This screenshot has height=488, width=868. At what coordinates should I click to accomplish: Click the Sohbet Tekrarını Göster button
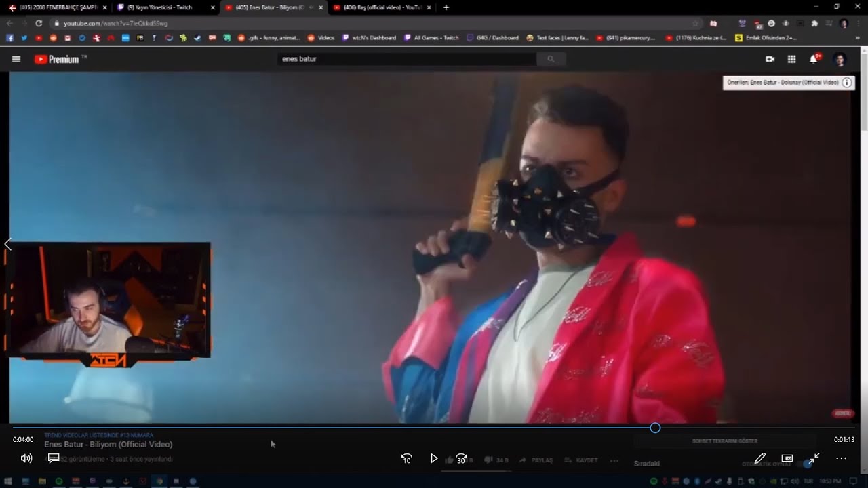pyautogui.click(x=725, y=441)
